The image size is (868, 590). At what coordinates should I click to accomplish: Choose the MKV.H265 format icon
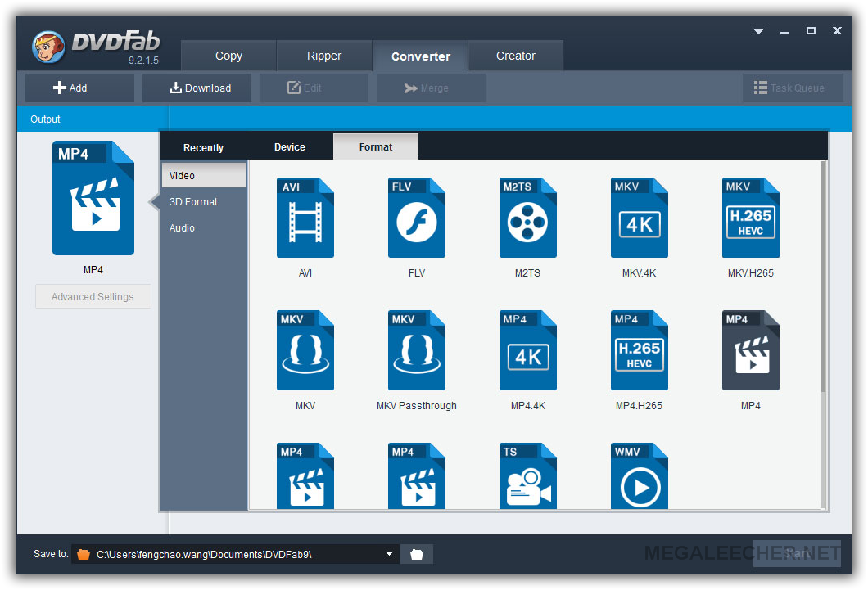(751, 218)
